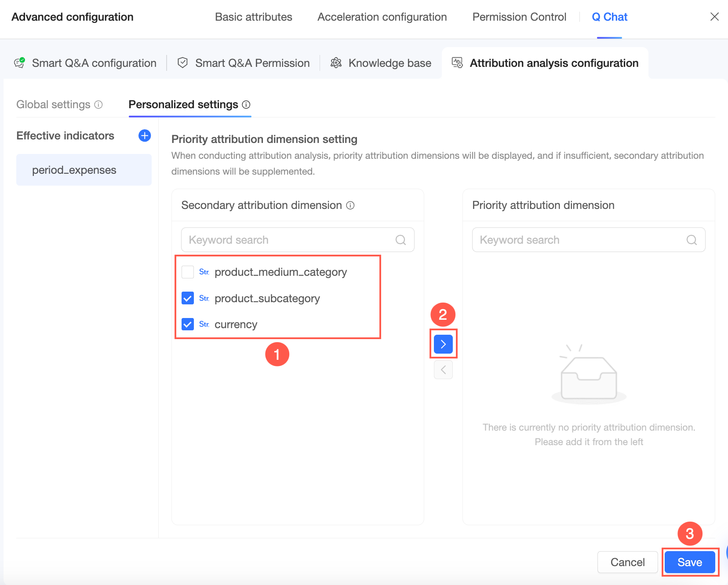
Task: Click search icon in Priority dimension search
Action: click(x=692, y=240)
